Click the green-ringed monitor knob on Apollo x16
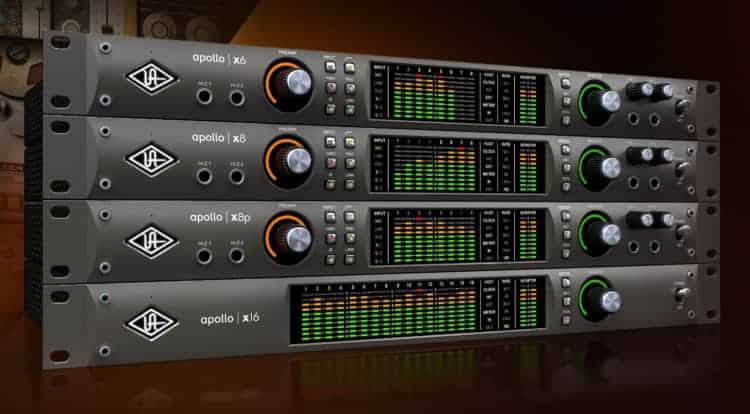This screenshot has width=750, height=414. (x=600, y=300)
